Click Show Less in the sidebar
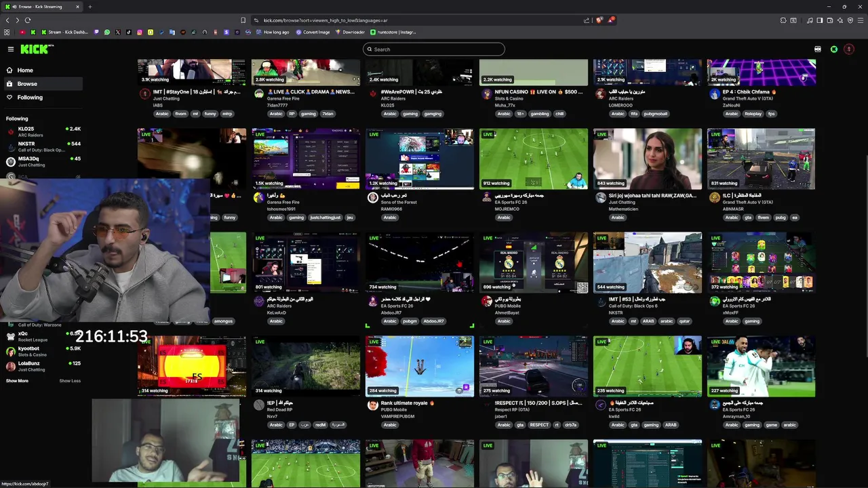Screen dimensions: 868x488 click(x=70, y=381)
